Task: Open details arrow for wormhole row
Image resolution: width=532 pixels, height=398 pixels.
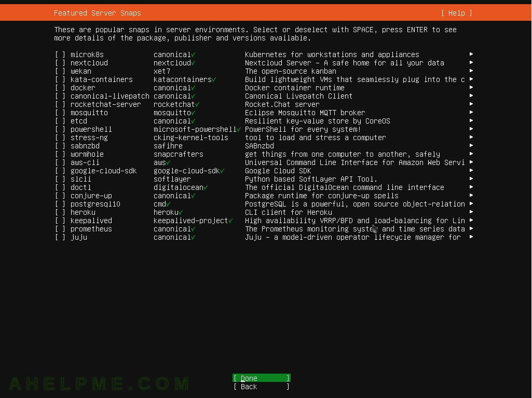Action: click(471, 154)
